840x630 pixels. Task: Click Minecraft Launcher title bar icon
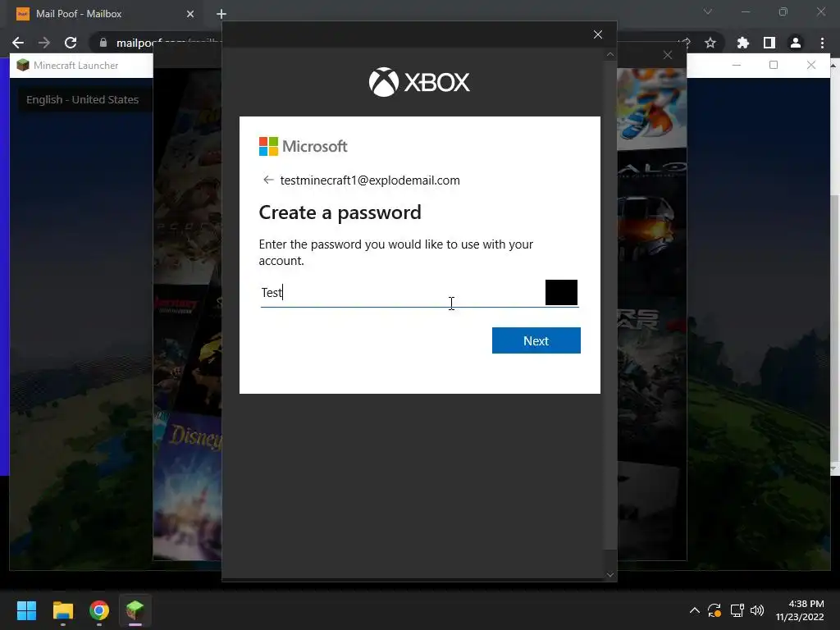[x=22, y=66]
